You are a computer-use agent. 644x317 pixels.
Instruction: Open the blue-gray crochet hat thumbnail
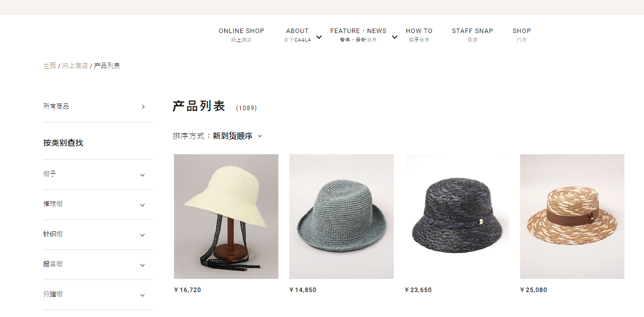point(342,216)
